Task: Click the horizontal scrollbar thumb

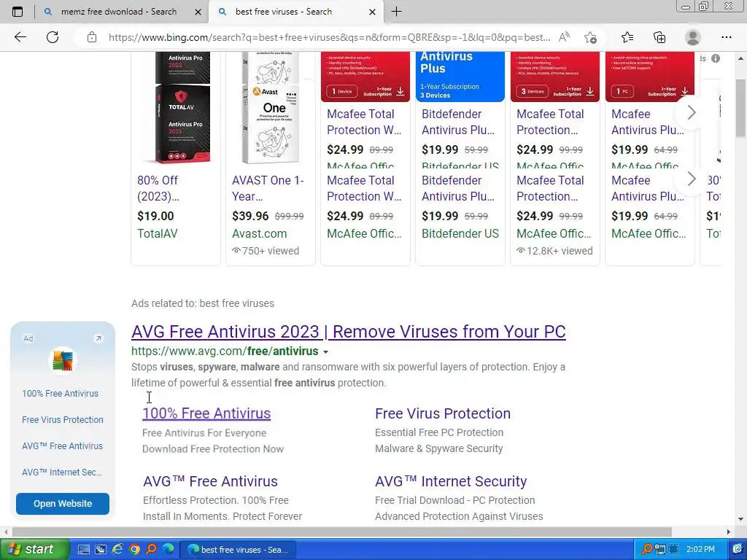Action: [x=341, y=532]
